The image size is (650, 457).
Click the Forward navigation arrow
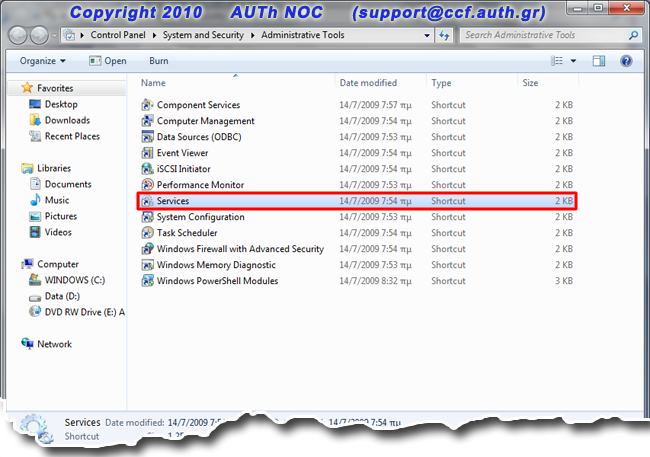[39, 36]
